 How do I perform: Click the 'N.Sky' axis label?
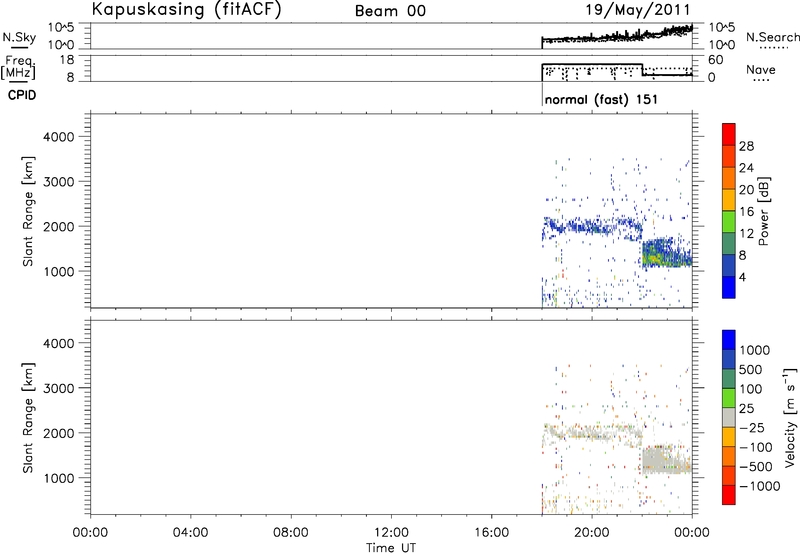(19, 38)
